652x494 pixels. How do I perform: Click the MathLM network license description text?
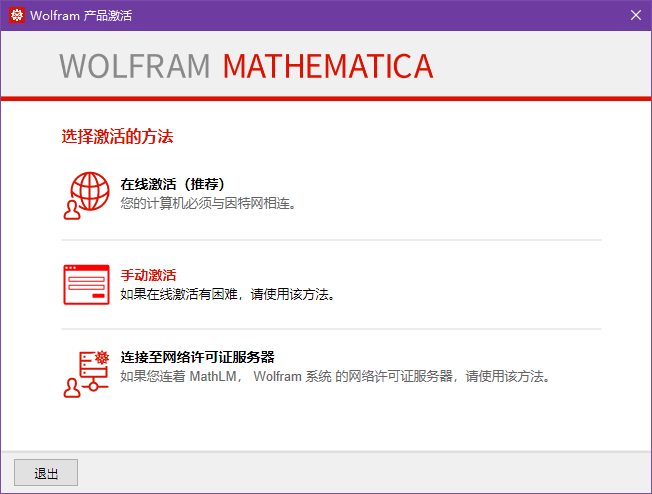coord(335,376)
